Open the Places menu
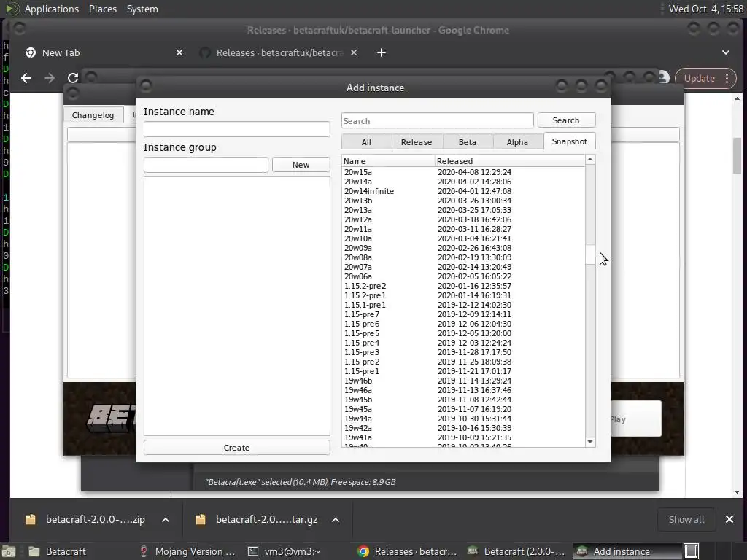 [102, 9]
